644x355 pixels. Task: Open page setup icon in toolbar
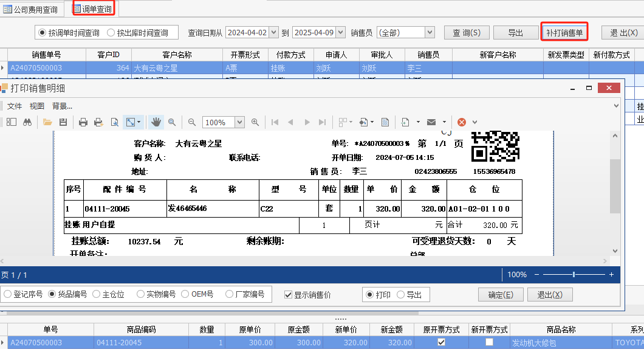click(115, 122)
